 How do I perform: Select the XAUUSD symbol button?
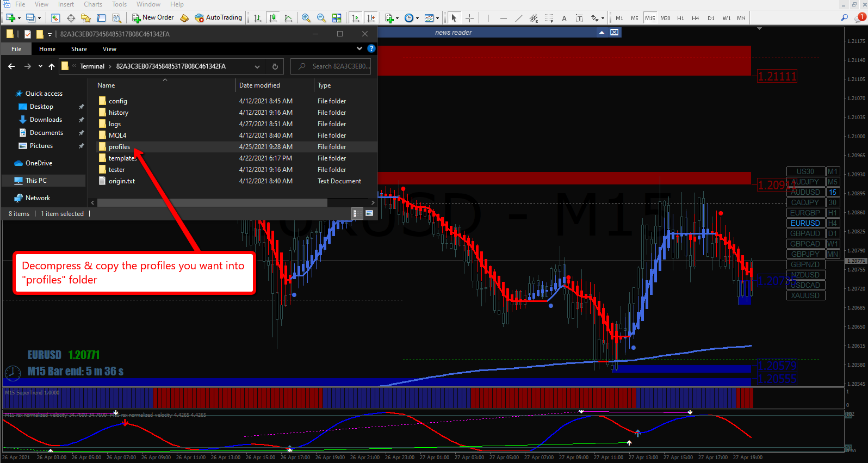[x=805, y=295]
